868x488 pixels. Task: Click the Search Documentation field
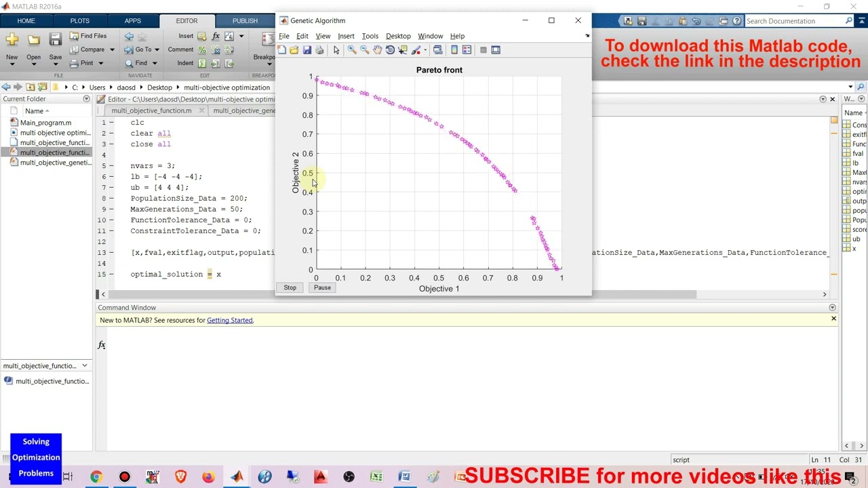pos(793,21)
